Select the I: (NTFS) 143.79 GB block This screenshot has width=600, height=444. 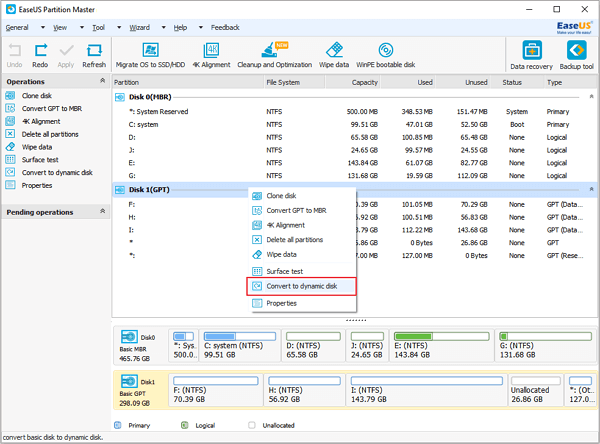[427, 390]
